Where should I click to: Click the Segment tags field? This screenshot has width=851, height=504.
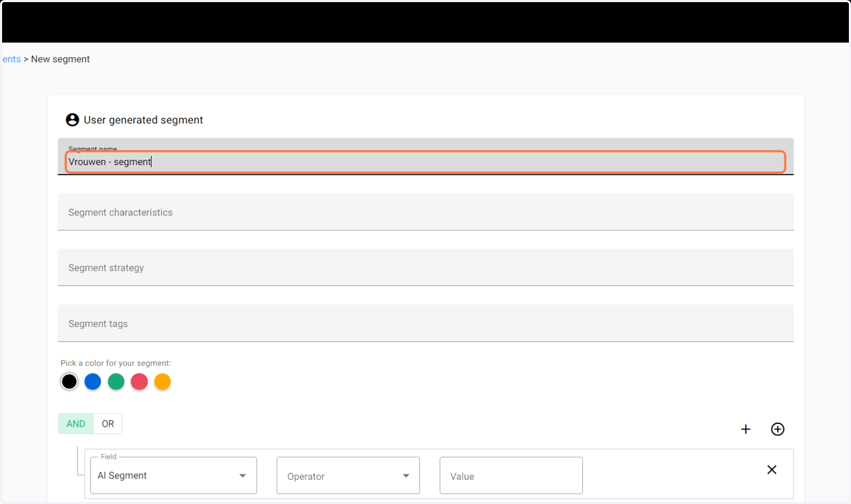coord(425,323)
